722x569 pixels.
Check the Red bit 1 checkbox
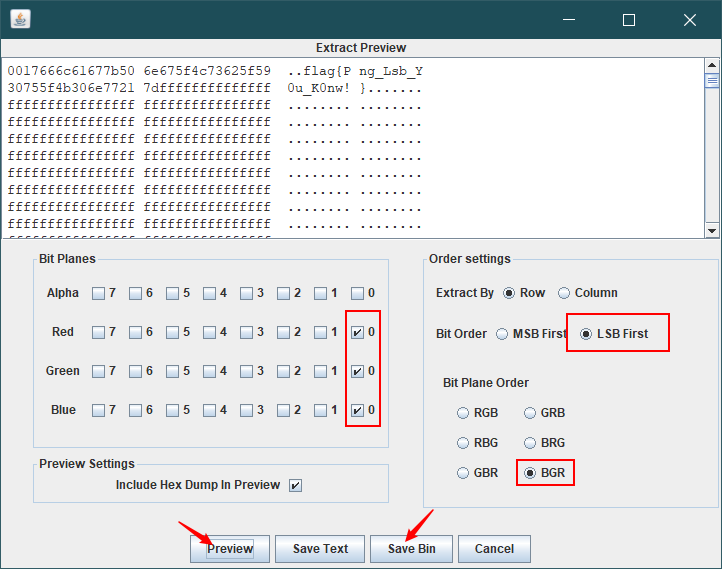[x=320, y=332]
